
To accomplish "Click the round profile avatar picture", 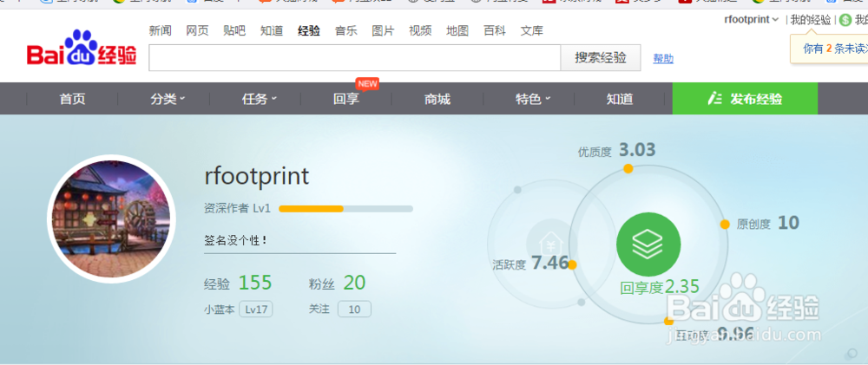I will click(111, 219).
